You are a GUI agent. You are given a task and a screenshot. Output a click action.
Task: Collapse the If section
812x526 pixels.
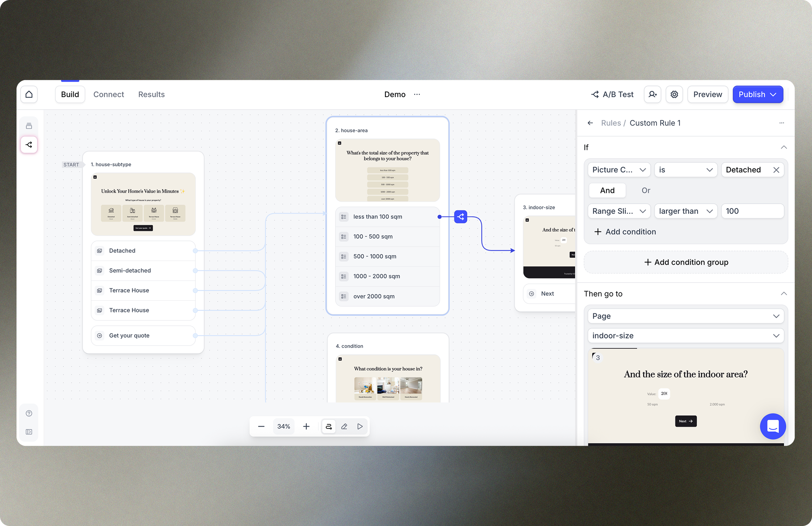coord(783,147)
